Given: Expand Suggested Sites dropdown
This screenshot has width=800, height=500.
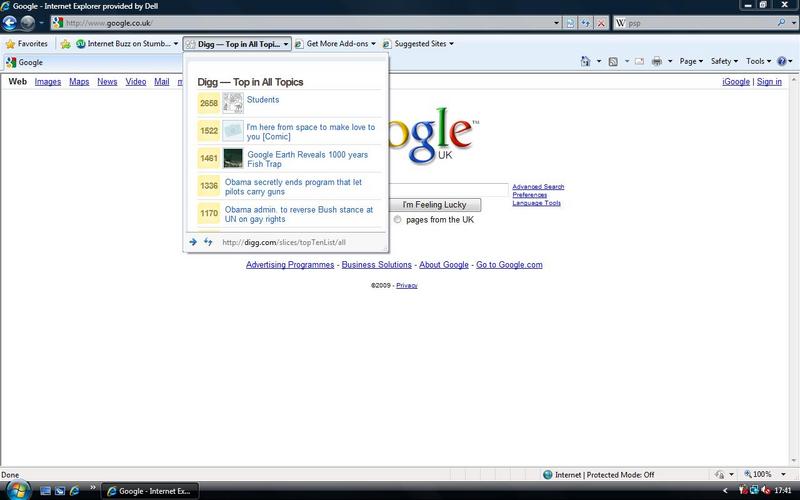Looking at the screenshot, I should point(451,44).
